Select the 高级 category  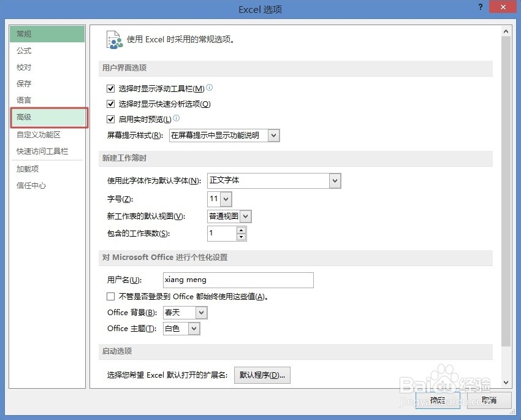coord(49,117)
